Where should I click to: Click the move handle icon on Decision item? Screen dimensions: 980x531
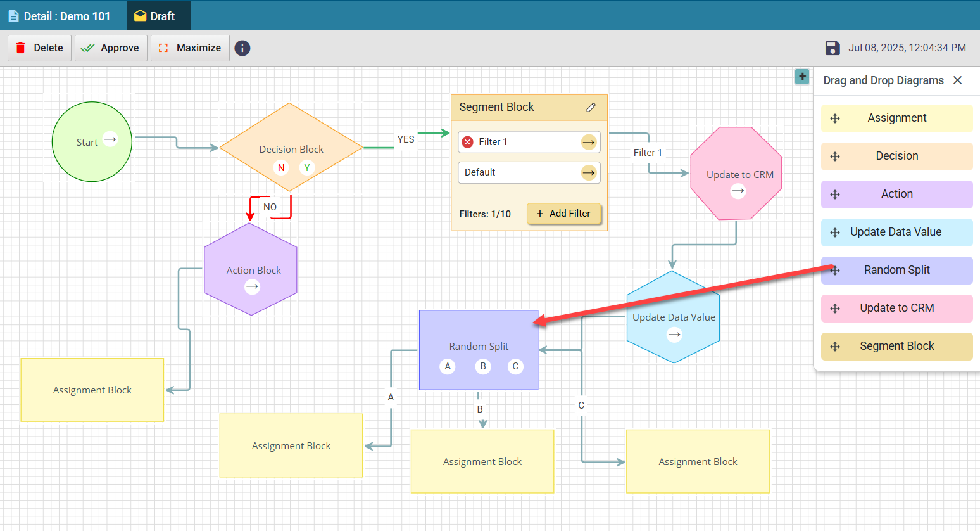pyautogui.click(x=835, y=157)
